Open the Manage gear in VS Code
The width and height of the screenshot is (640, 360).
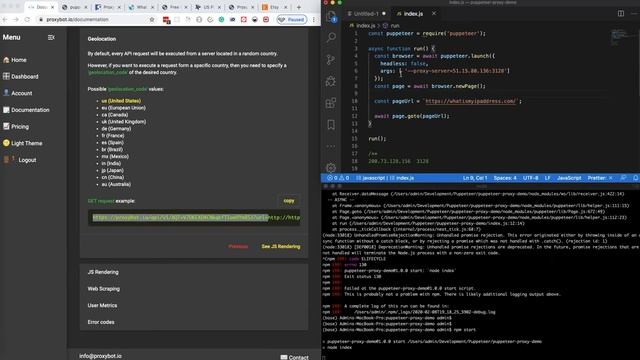331,167
